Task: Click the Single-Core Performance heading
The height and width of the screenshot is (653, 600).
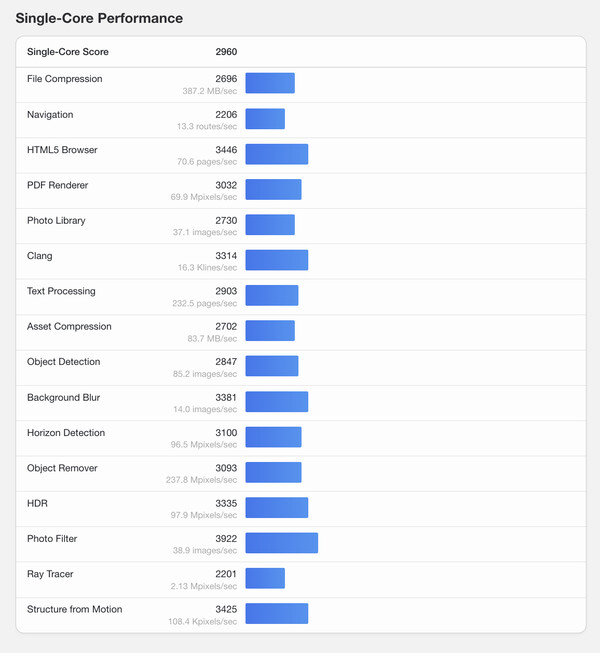Action: tap(99, 18)
